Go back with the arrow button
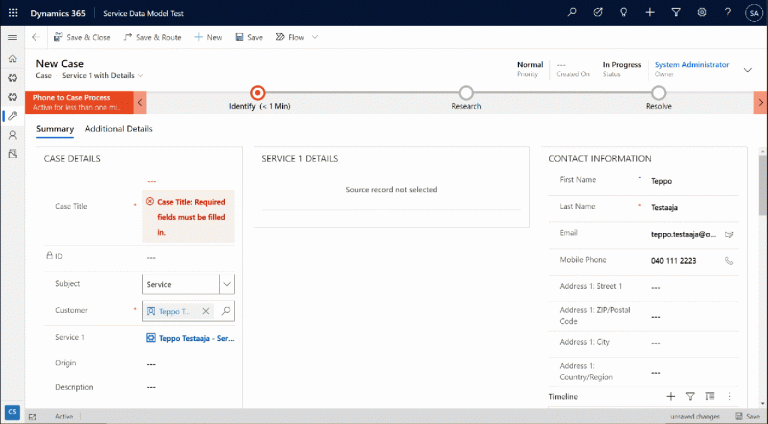This screenshot has height=424, width=768. pyautogui.click(x=36, y=37)
